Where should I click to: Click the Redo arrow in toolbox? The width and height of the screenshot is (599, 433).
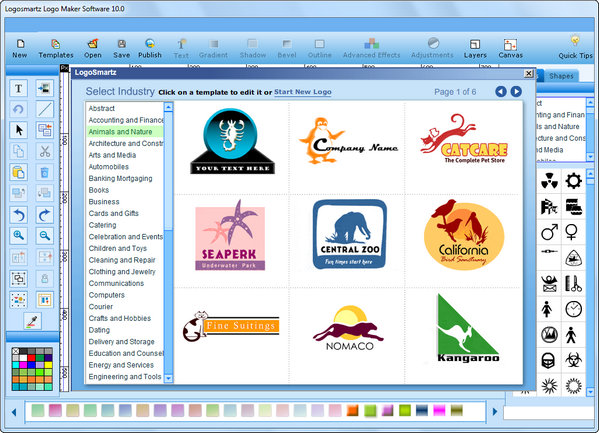(x=45, y=215)
